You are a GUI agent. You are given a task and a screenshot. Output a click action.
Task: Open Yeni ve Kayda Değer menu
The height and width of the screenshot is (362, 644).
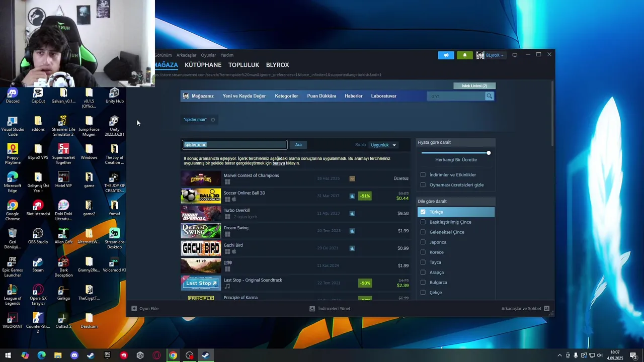point(244,96)
